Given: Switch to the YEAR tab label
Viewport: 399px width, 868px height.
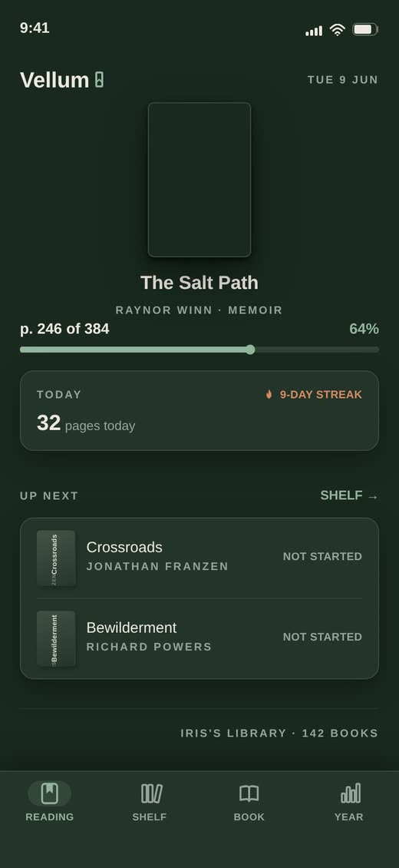Looking at the screenshot, I should (348, 817).
